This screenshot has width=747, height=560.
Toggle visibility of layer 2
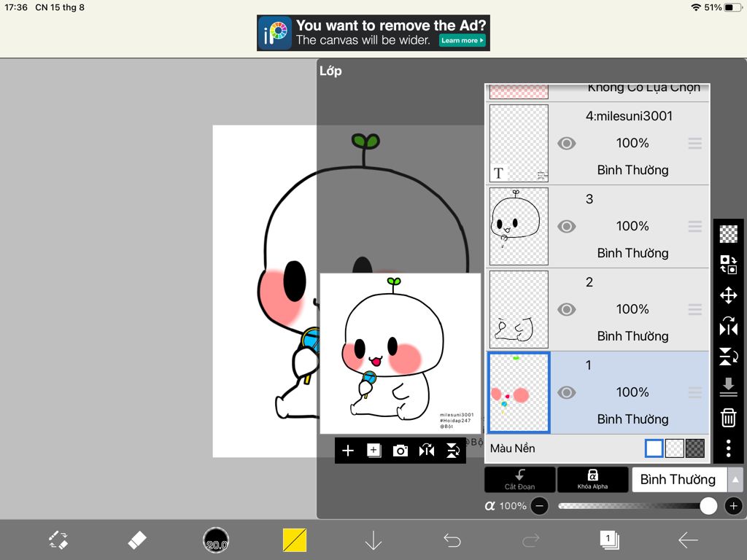pyautogui.click(x=566, y=309)
